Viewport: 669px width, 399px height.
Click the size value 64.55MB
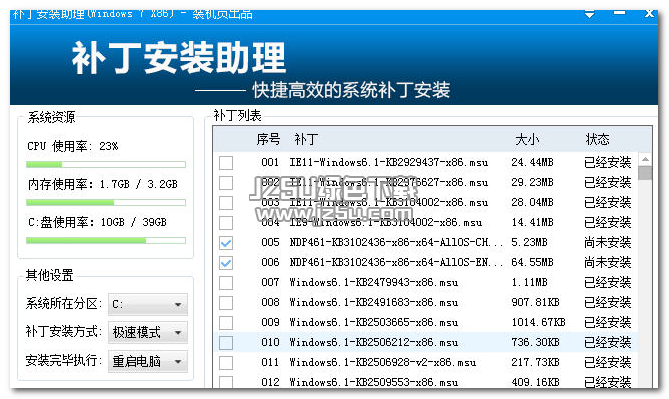532,262
